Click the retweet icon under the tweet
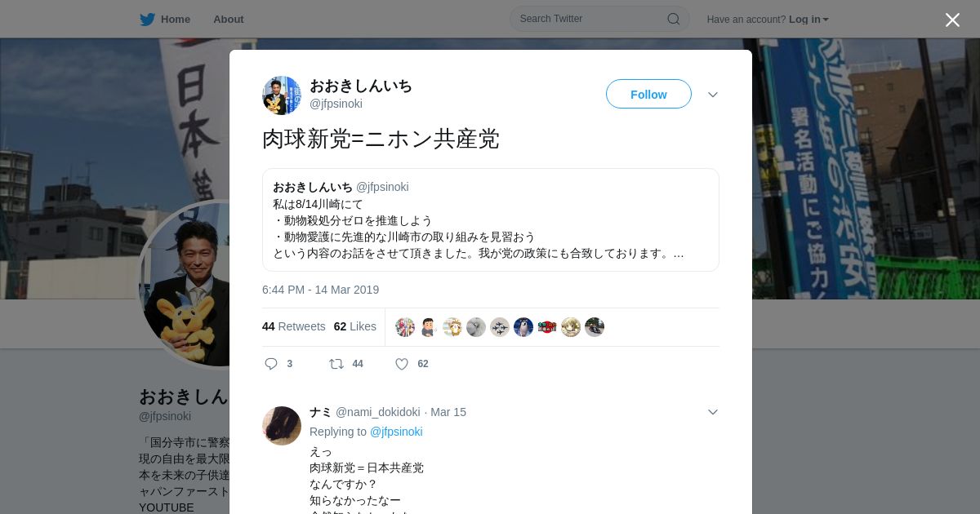This screenshot has height=514, width=980. [x=336, y=364]
